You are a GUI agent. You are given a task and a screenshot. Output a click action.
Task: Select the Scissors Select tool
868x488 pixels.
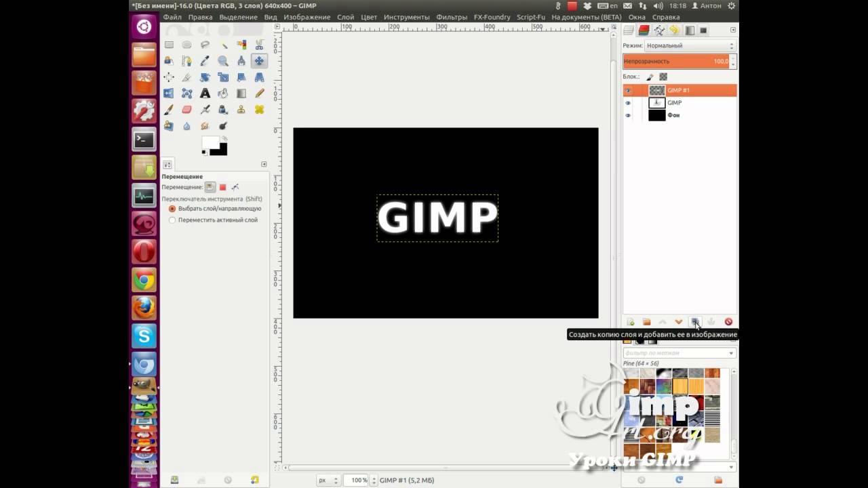pos(259,45)
